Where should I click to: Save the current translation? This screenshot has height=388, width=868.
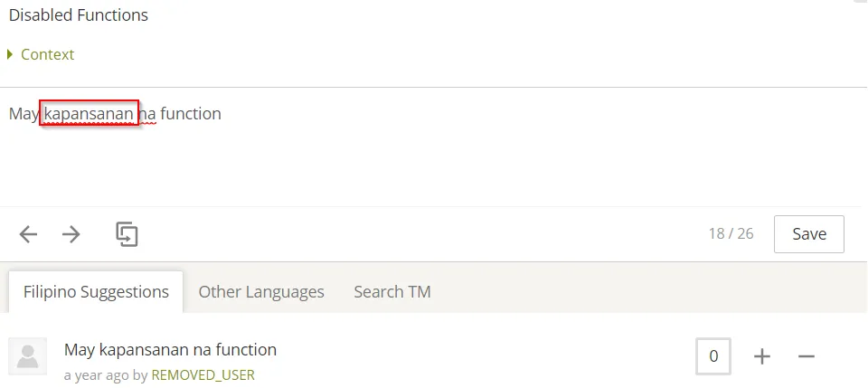click(808, 234)
